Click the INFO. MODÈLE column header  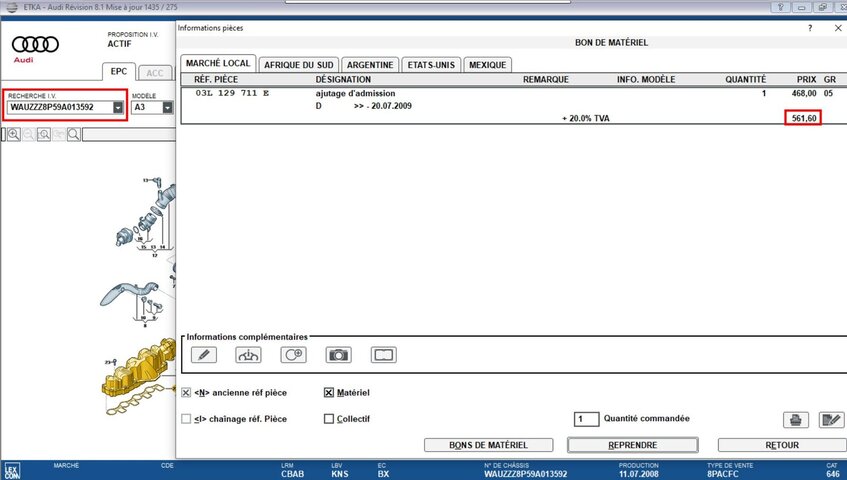click(646, 79)
